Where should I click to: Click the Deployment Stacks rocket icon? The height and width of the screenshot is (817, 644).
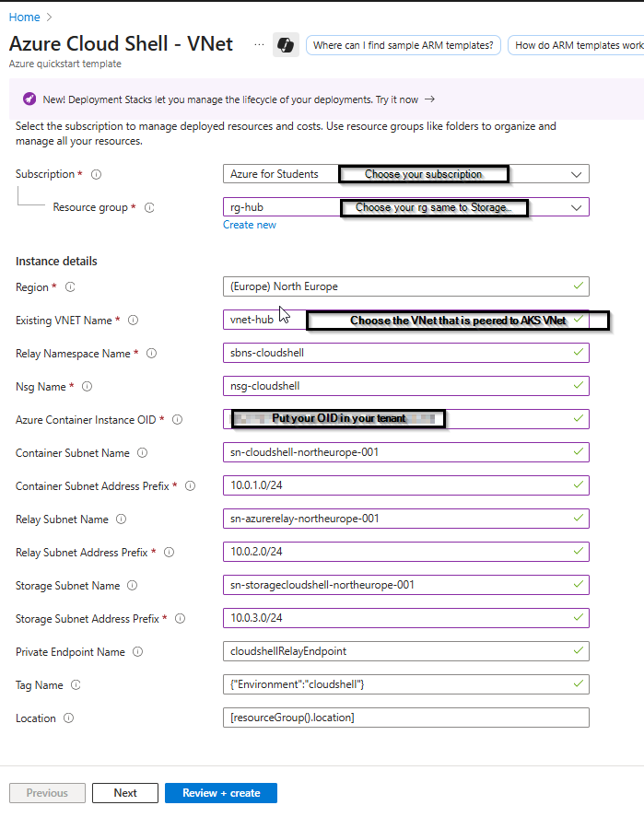click(29, 99)
